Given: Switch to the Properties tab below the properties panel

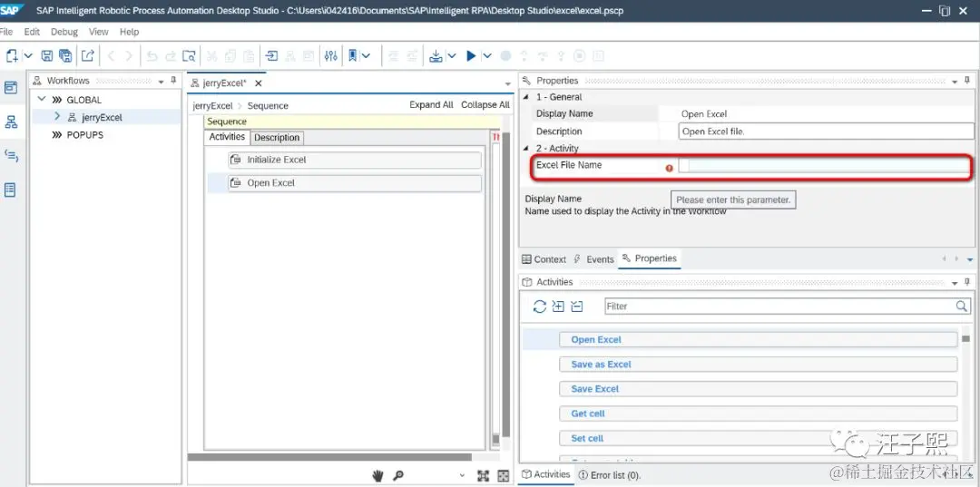Looking at the screenshot, I should (650, 258).
